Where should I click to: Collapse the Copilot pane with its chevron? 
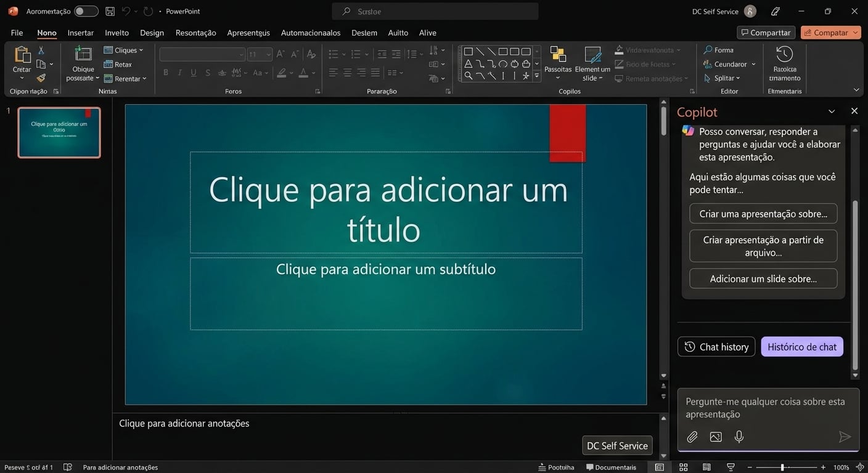832,111
